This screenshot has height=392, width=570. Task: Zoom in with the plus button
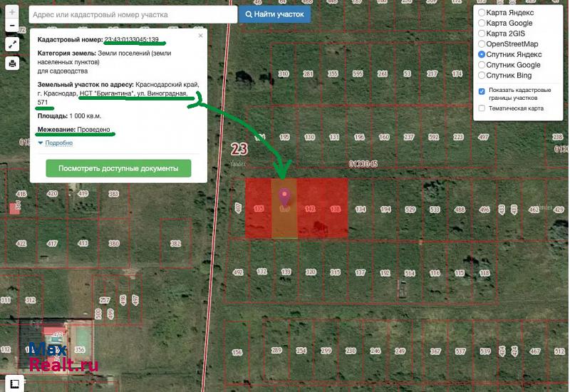pyautogui.click(x=12, y=12)
